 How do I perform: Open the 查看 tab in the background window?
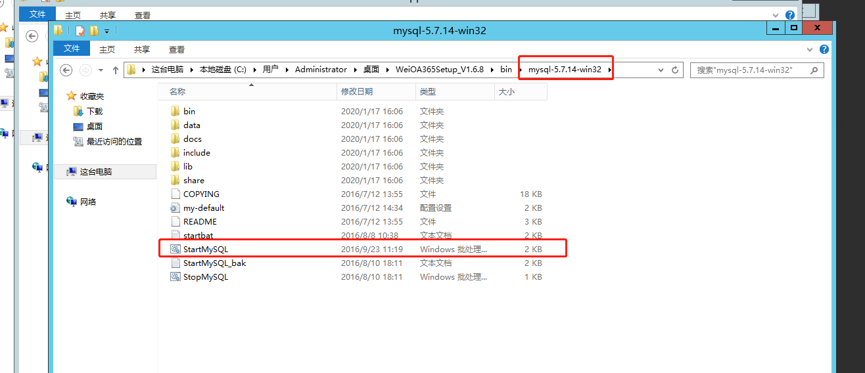coord(142,15)
